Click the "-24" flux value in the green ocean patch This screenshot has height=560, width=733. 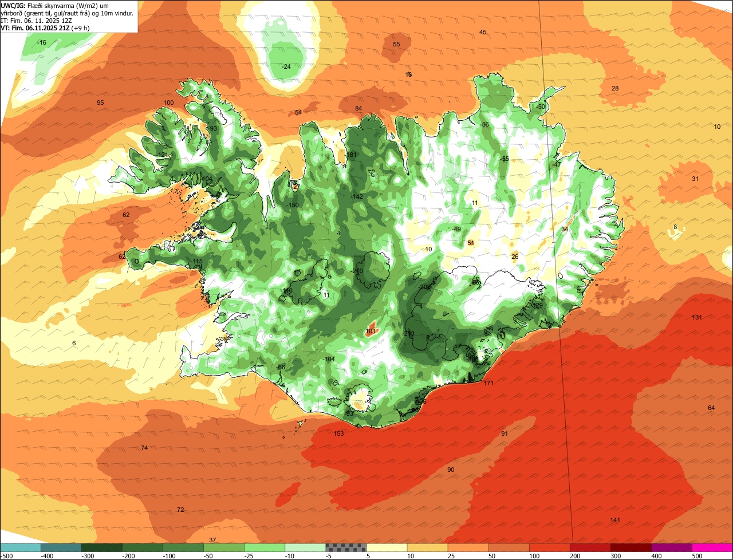pos(286,67)
